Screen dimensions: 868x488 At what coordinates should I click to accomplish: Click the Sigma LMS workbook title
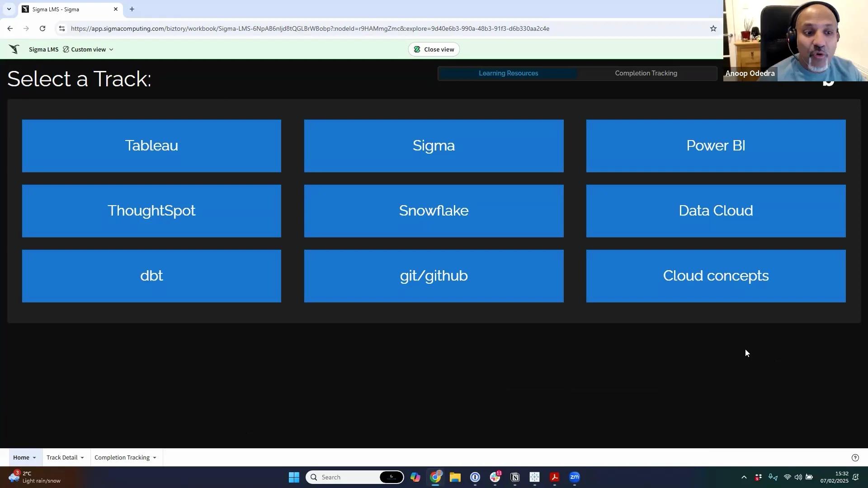coord(43,49)
